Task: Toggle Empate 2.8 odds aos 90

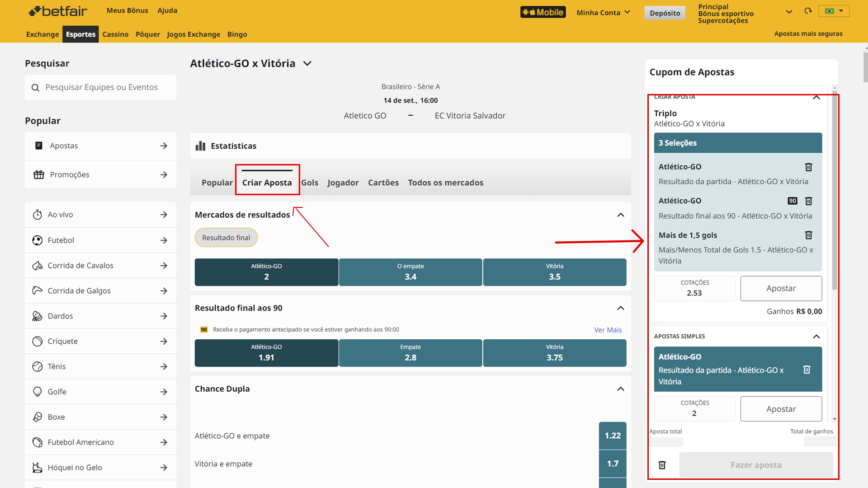Action: tap(410, 353)
